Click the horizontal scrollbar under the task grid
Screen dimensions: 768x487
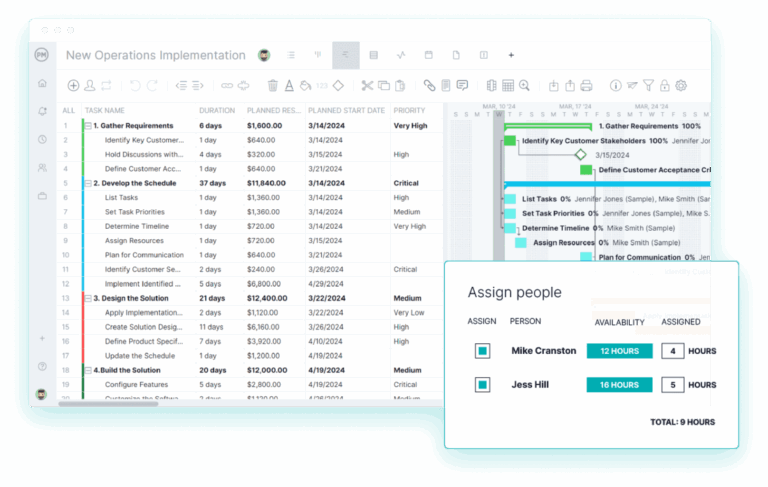click(x=108, y=404)
